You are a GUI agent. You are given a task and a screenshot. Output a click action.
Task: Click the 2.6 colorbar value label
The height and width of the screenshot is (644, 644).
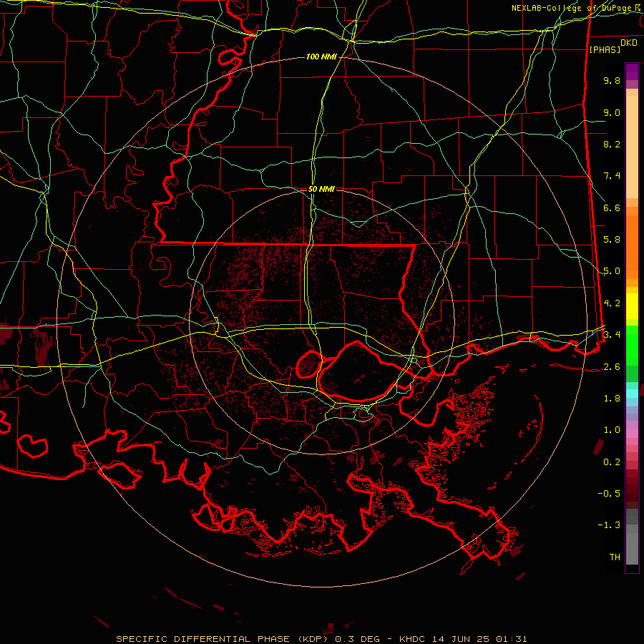(x=612, y=367)
